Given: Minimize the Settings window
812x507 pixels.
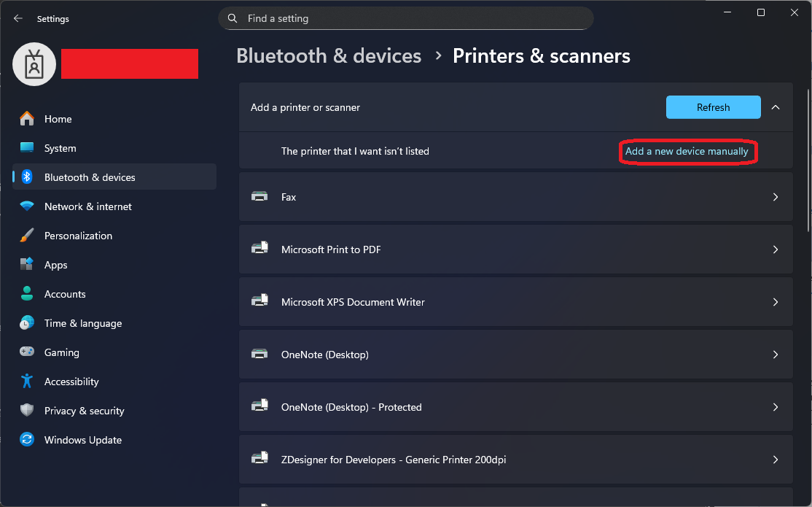Looking at the screenshot, I should click(727, 12).
